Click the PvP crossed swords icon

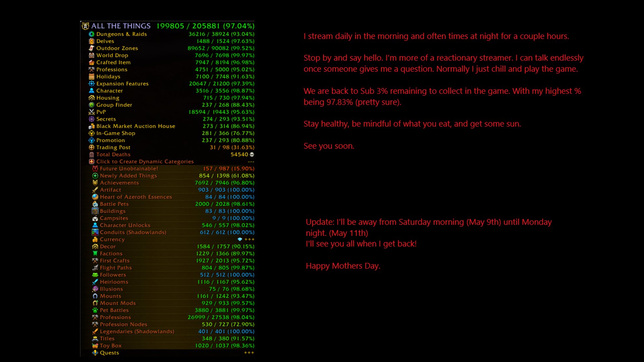(x=91, y=112)
